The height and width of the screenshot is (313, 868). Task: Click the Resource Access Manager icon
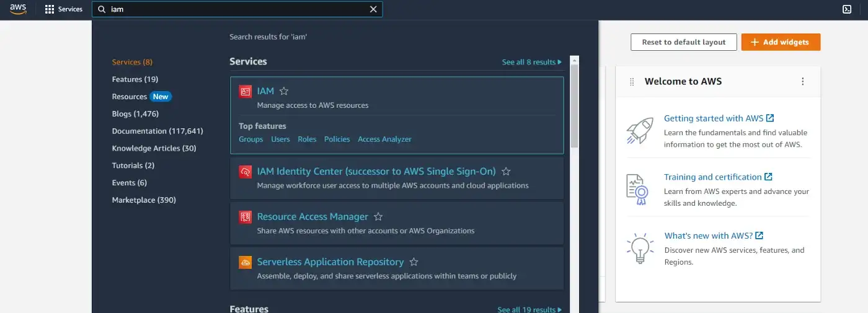pos(246,217)
